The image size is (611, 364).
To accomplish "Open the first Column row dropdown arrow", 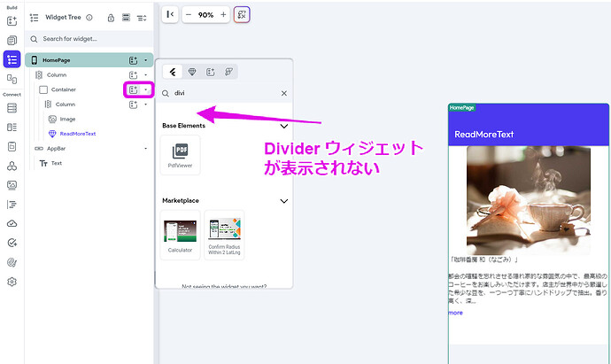I will tap(146, 74).
